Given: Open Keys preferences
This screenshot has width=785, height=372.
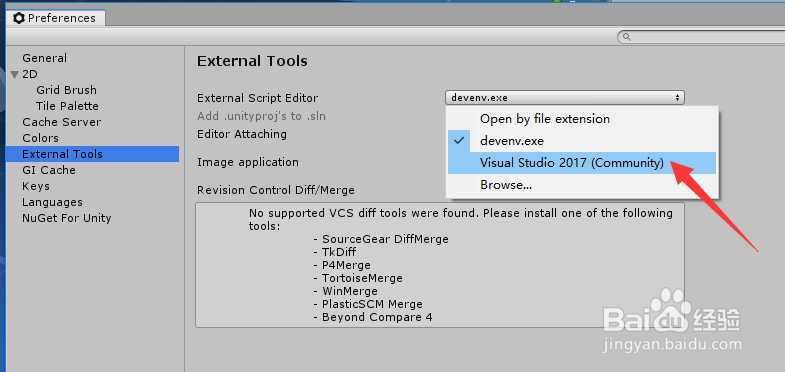Looking at the screenshot, I should coord(36,186).
